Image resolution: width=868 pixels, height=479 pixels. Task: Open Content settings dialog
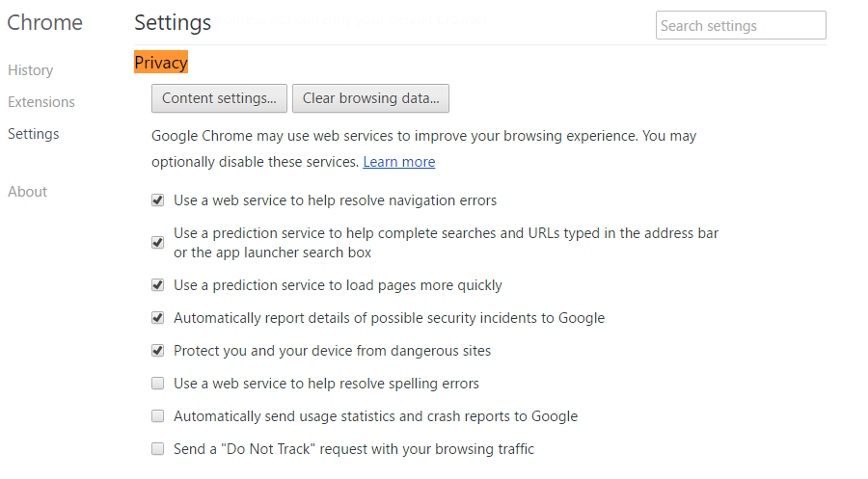(x=219, y=98)
